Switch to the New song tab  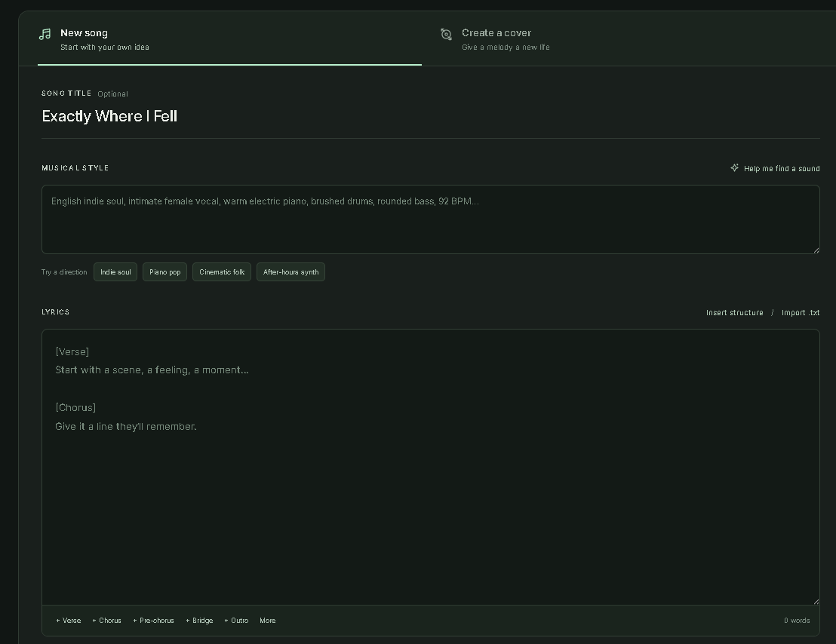[230, 39]
